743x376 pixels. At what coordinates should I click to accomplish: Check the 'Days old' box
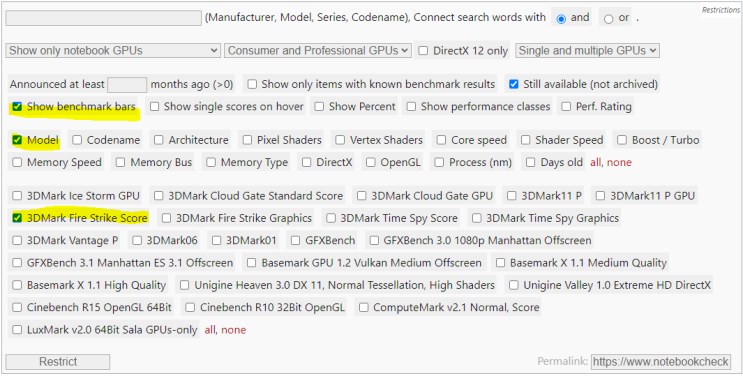coord(531,163)
